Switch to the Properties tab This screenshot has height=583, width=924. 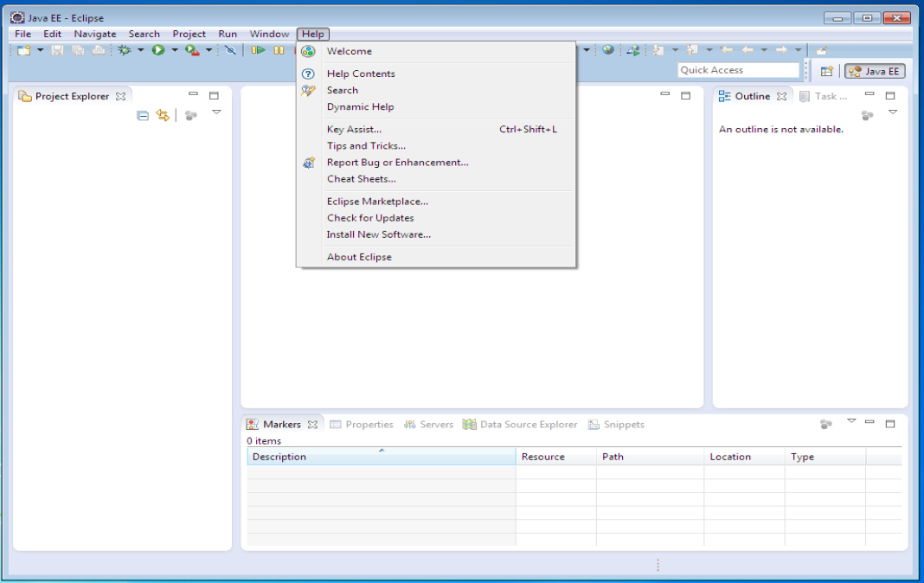coord(362,425)
